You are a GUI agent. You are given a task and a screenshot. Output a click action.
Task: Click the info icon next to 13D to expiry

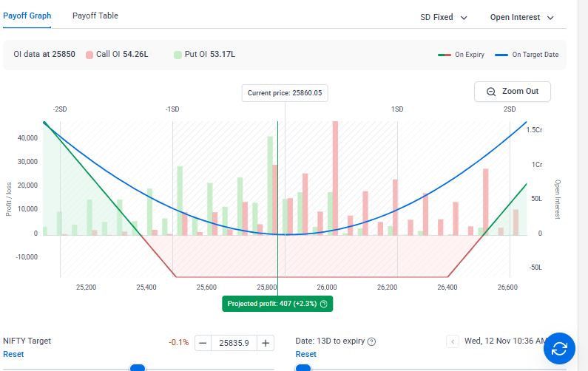point(371,341)
